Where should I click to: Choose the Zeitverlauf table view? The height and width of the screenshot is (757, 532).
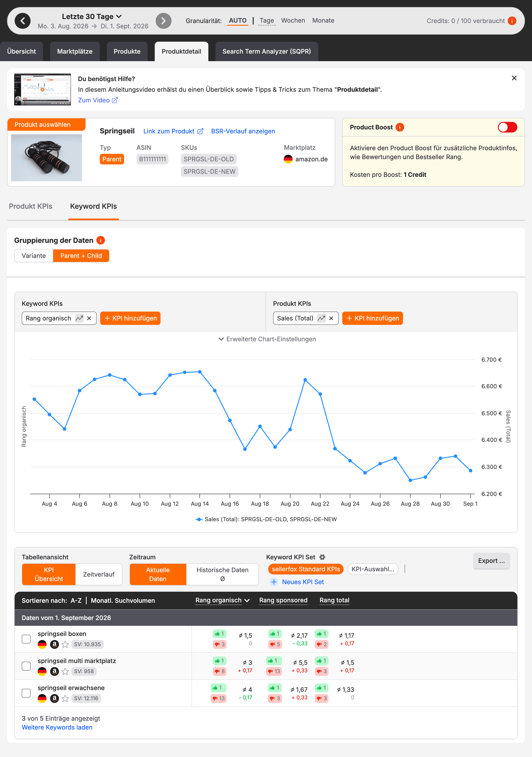point(99,574)
